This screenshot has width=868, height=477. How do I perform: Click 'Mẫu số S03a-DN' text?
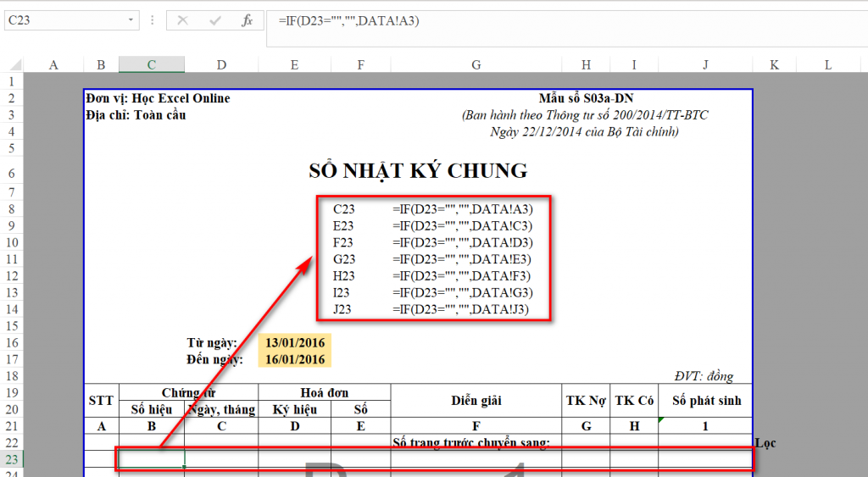(x=586, y=98)
